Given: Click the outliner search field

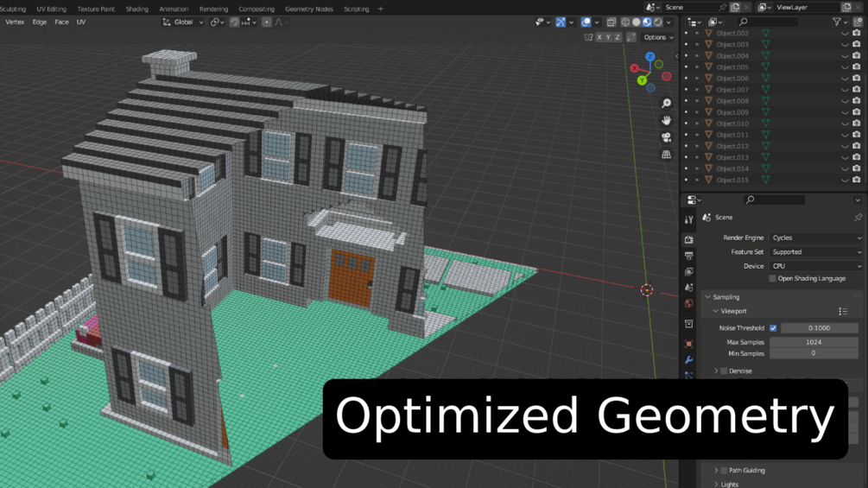Looking at the screenshot, I should tap(768, 22).
